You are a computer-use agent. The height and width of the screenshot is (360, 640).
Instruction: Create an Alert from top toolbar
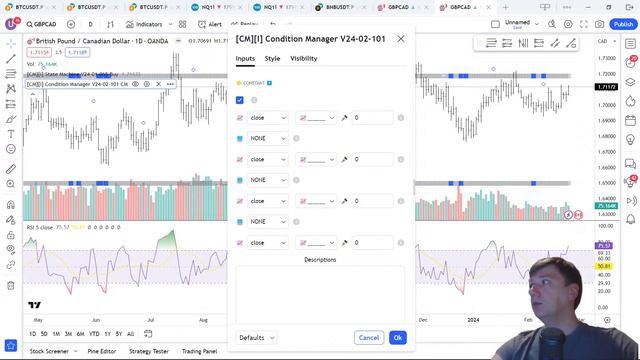point(210,24)
